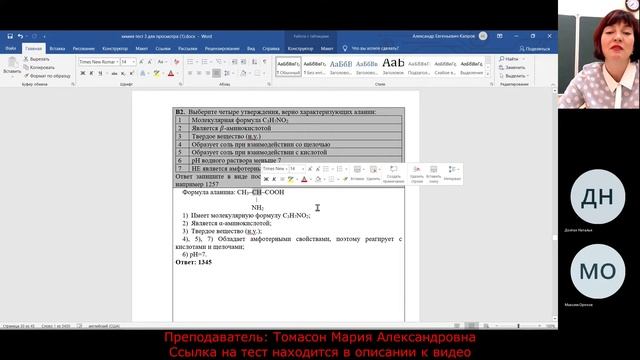Screen dimensions: 640x360
Task: Clear all formatting in ribbon
Action: pos(176,62)
